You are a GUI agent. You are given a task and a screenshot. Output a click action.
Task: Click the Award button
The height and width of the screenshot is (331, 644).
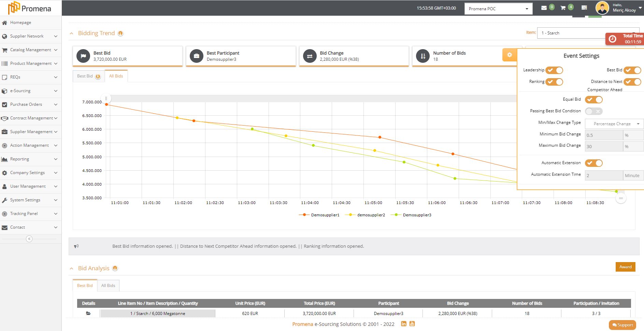point(625,267)
